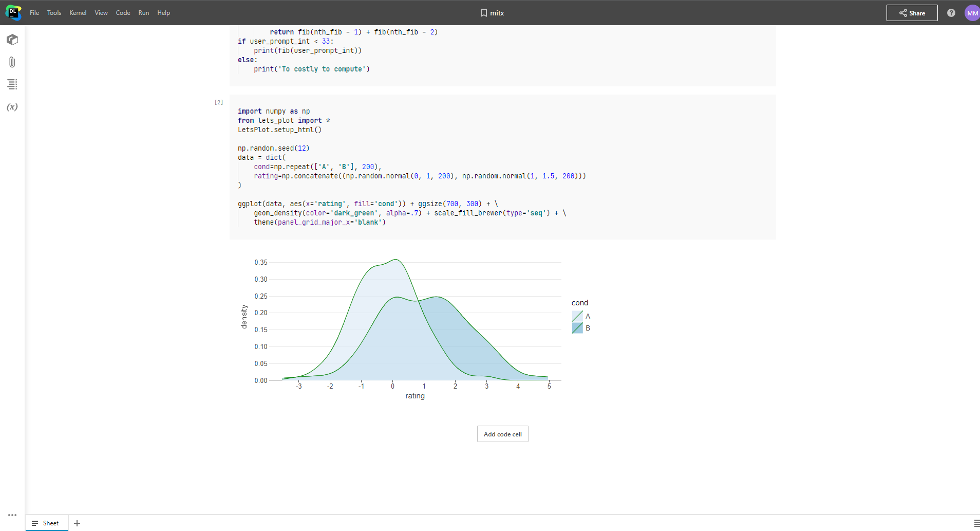This screenshot has height=531, width=980.
Task: Open the File menu
Action: coord(34,13)
